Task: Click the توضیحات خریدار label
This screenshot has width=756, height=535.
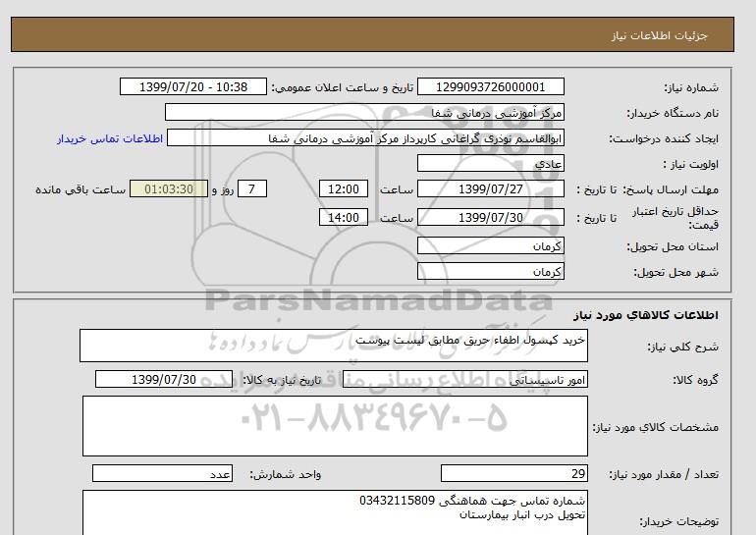Action: [x=678, y=521]
